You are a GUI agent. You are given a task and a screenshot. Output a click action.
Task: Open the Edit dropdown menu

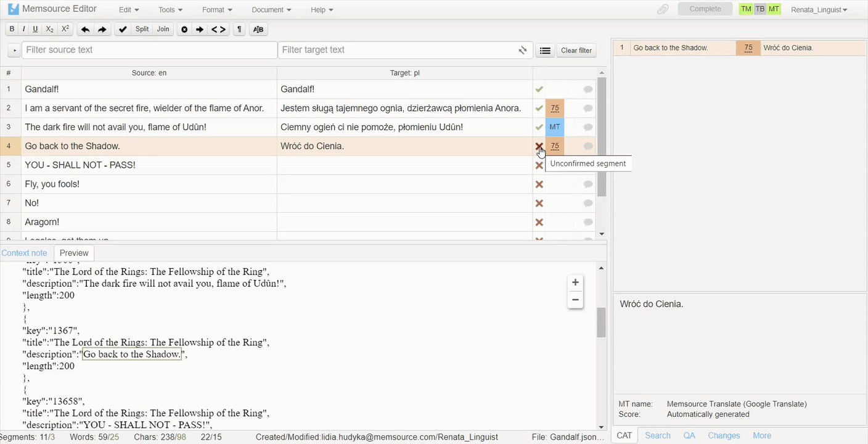click(128, 10)
